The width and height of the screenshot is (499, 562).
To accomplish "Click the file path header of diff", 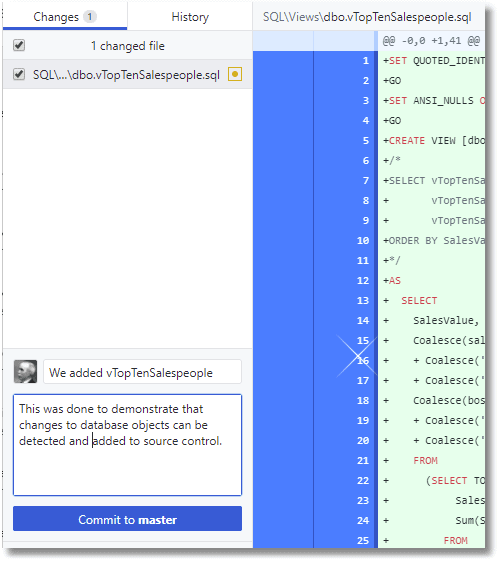I will tap(367, 17).
